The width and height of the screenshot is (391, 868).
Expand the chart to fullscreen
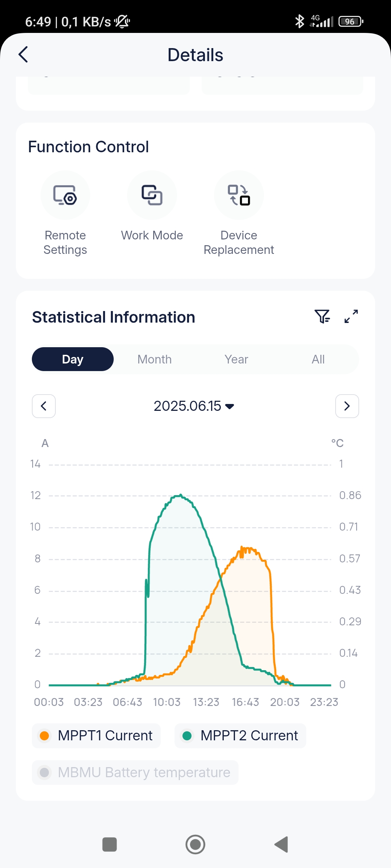351,316
